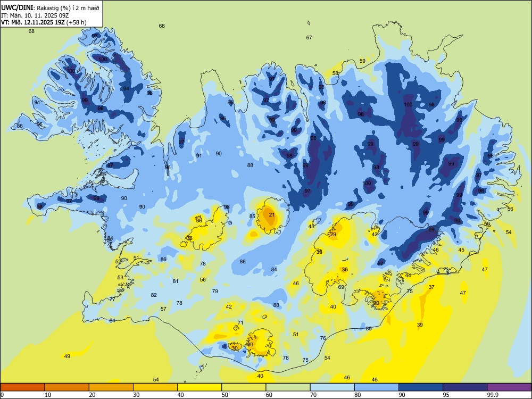Click the '77' value in the southwest
Screen dimensions: 532x399
112,299
